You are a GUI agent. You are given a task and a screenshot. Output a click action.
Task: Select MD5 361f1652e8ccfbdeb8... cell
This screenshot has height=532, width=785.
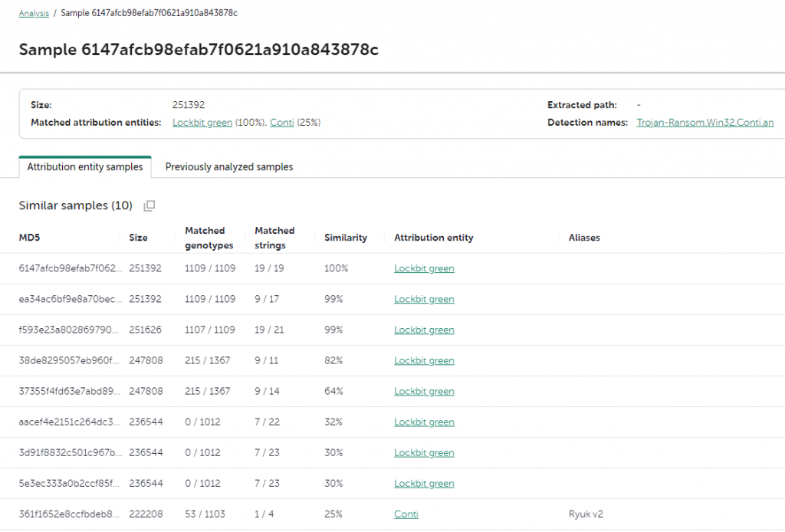(69, 514)
